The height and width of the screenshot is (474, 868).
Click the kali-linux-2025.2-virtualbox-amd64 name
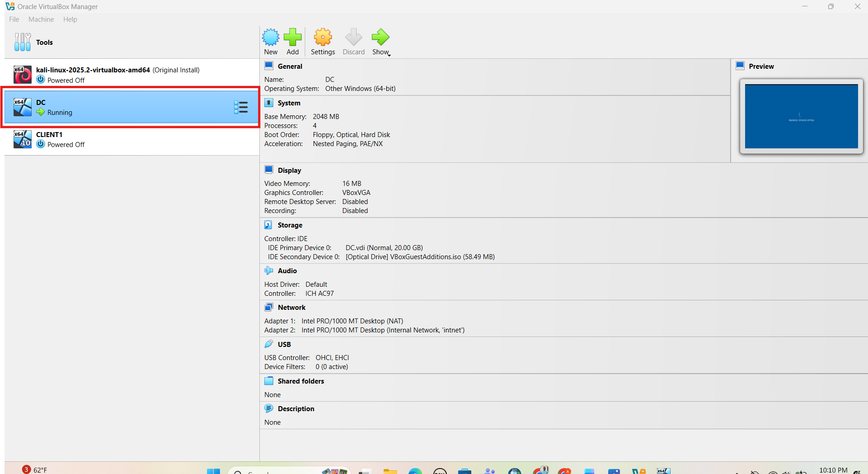pos(93,70)
